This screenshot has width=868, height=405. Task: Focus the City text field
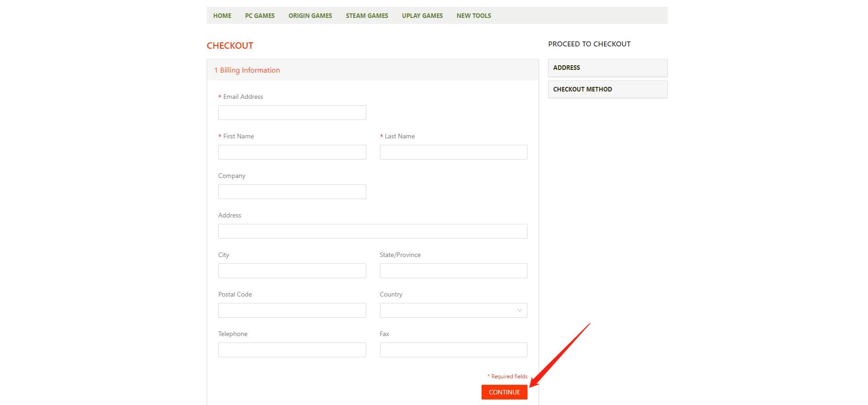pos(292,271)
